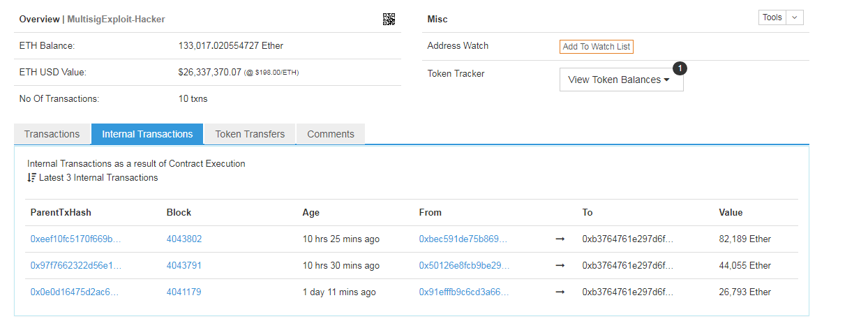Open sender address 0x91efffb9c6cd3a66 link
The width and height of the screenshot is (868, 321).
pyautogui.click(x=463, y=292)
